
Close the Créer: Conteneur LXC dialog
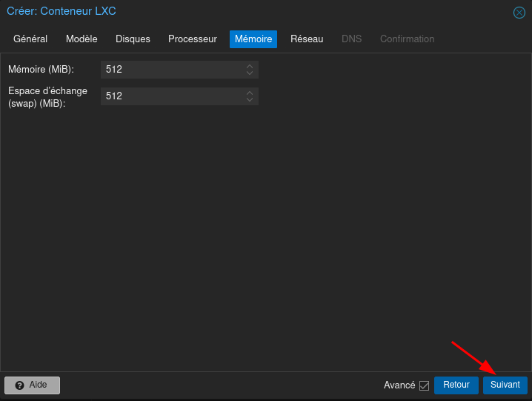click(519, 12)
